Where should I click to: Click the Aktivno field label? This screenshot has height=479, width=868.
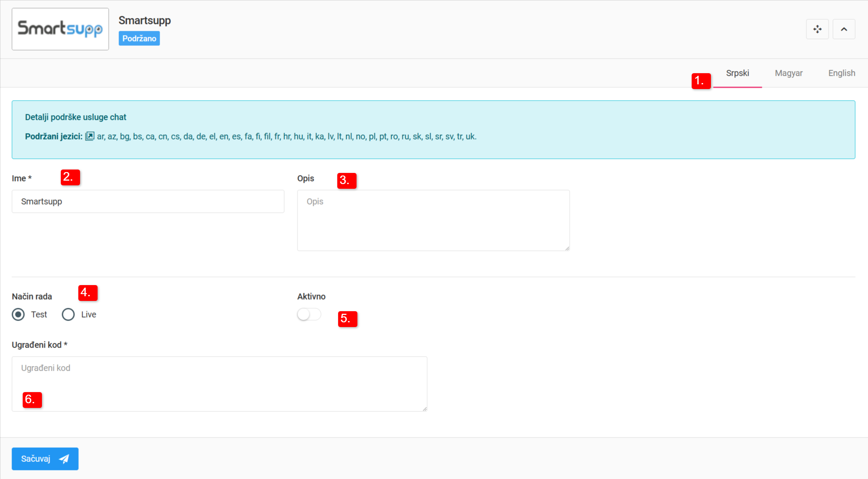point(311,297)
